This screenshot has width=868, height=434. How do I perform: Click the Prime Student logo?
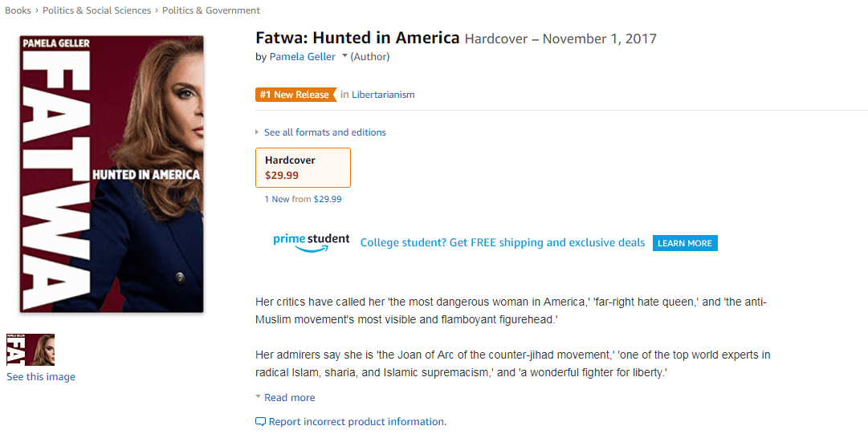click(x=312, y=242)
